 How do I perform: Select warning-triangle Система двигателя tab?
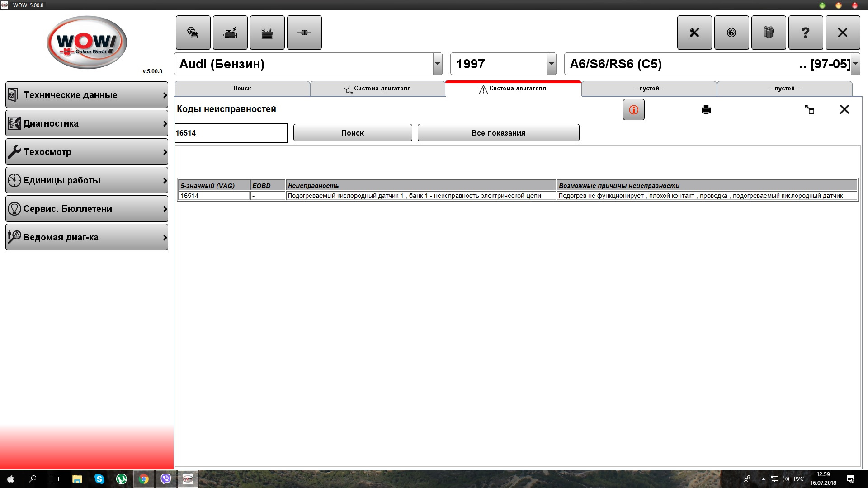[x=513, y=89]
